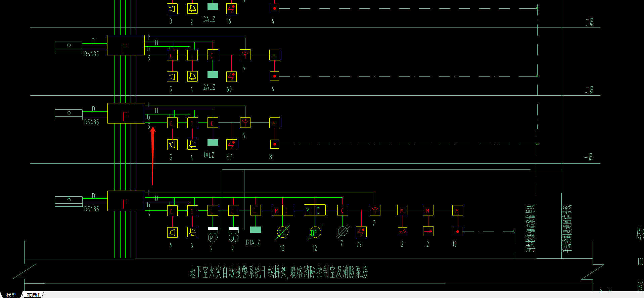Click the 3ALZ text label
This screenshot has height=298, width=644.
(x=209, y=19)
